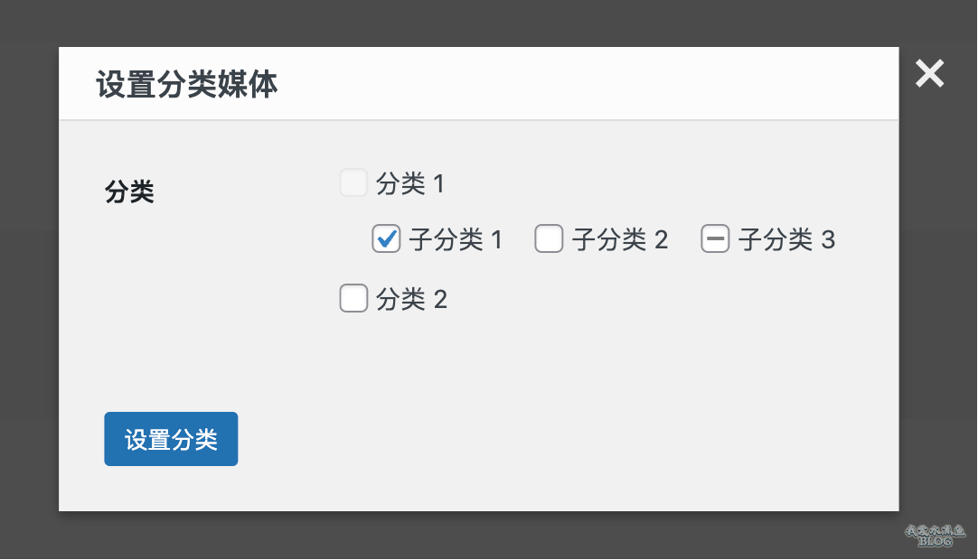Select the 子分类 3 text label
978x560 pixels.
(x=786, y=239)
